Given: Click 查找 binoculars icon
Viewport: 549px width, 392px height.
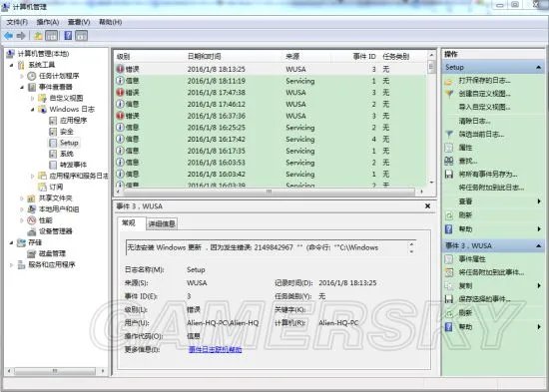Looking at the screenshot, I should [x=449, y=161].
